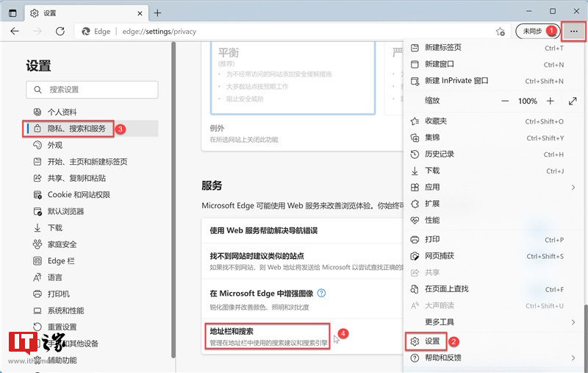The width and height of the screenshot is (588, 373).
Task: Decrease zoom with minus button
Action: 505,101
